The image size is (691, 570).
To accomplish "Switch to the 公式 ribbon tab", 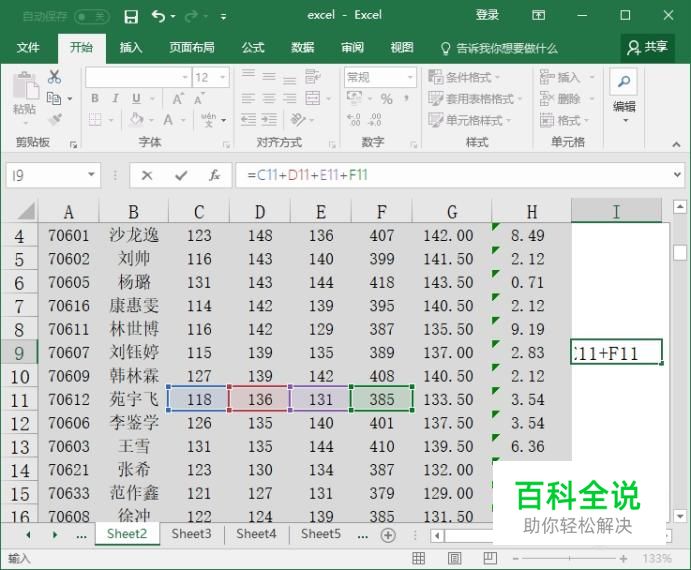I will [253, 47].
